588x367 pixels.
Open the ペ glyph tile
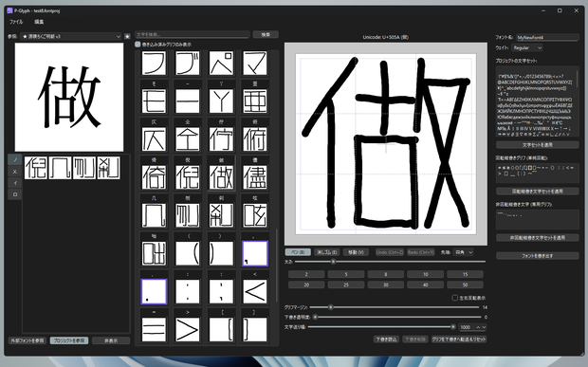pyautogui.click(x=221, y=63)
